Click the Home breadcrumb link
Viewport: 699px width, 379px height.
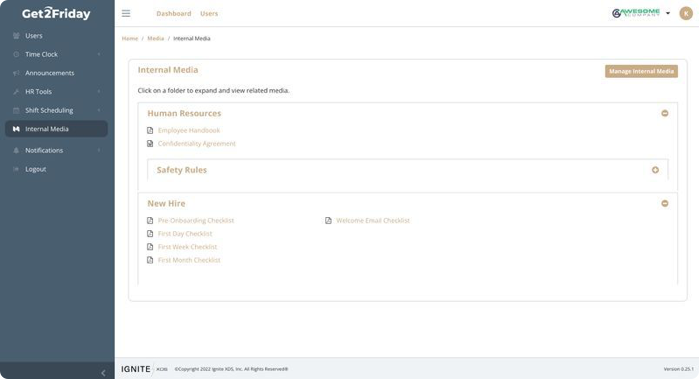pos(130,38)
